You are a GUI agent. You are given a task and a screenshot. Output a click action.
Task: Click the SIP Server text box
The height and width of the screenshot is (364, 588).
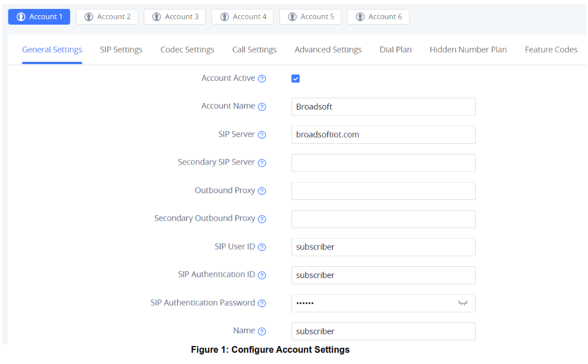point(383,135)
